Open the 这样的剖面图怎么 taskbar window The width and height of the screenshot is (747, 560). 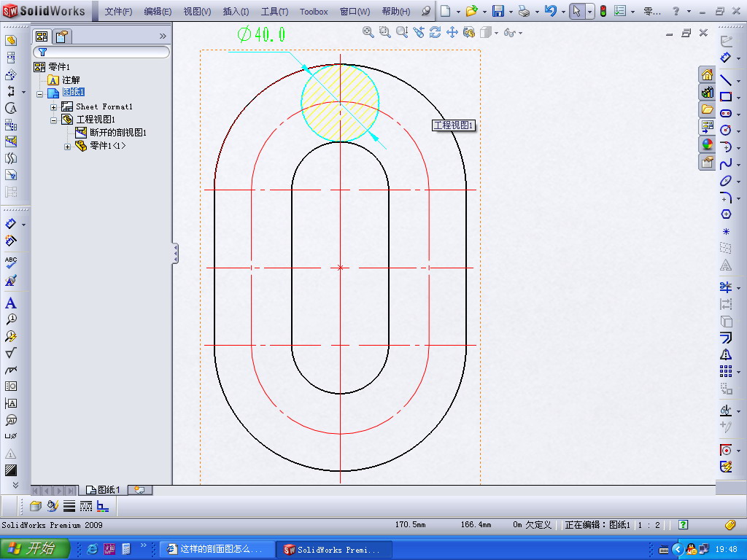pos(216,550)
